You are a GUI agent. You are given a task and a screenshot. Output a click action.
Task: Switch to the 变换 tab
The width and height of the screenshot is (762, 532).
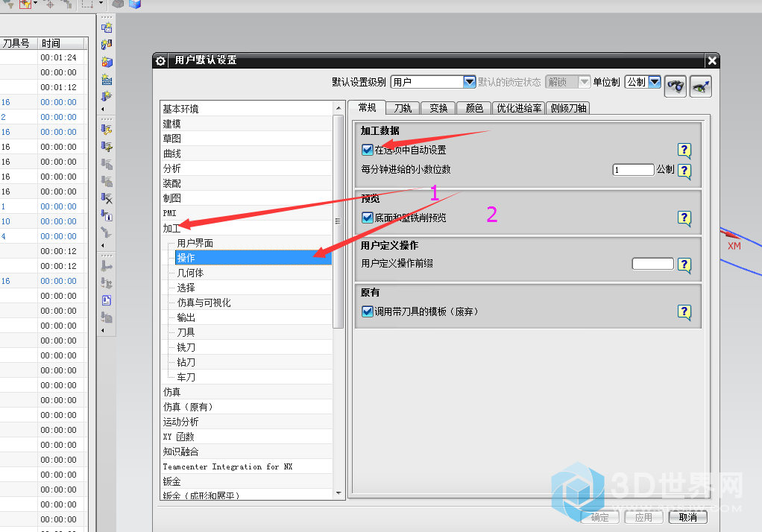click(438, 108)
